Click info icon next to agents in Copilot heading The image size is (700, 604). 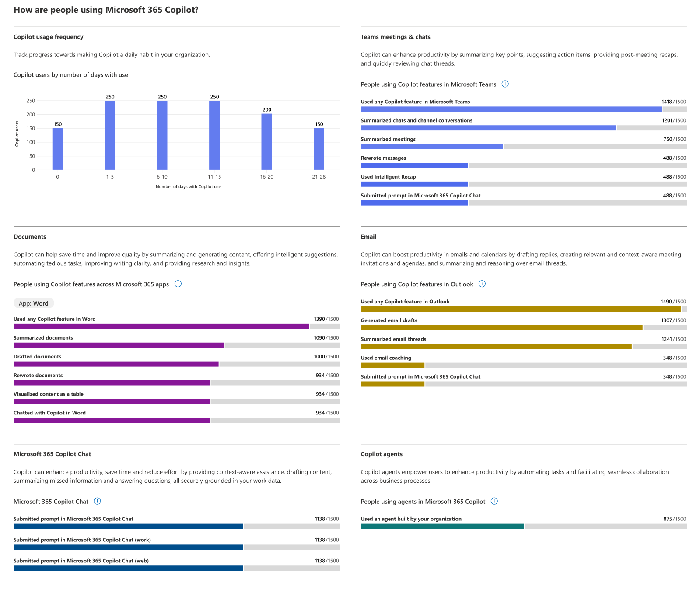(494, 501)
